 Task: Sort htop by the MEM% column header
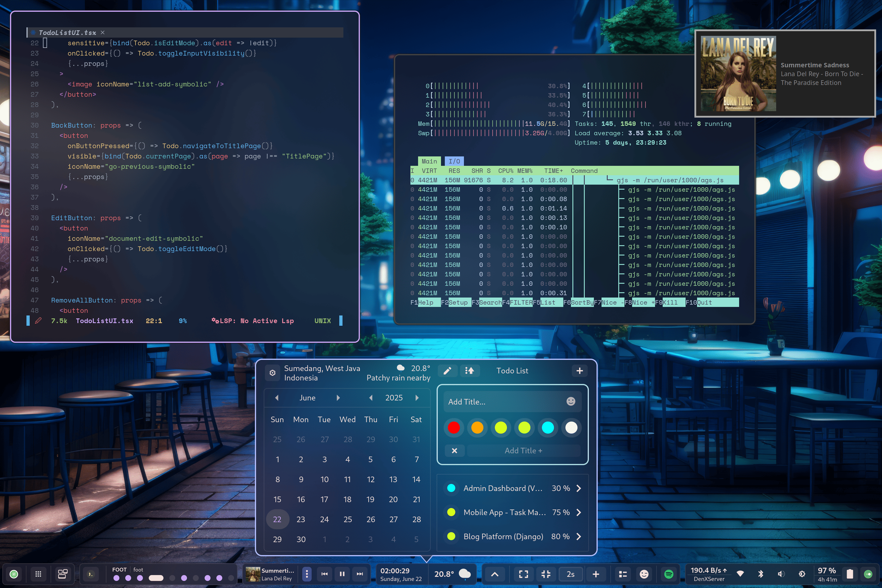coord(524,171)
